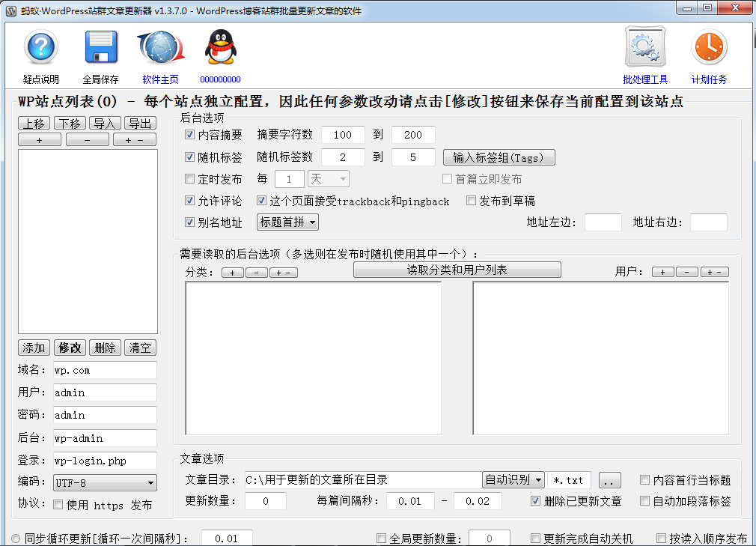
Task: Click the 上移 button
Action: coord(34,124)
